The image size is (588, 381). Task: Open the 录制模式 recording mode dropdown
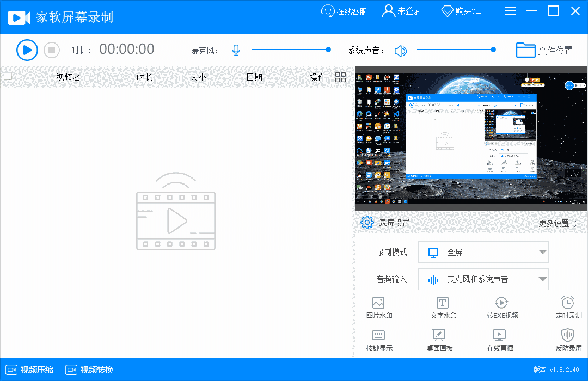click(x=483, y=252)
